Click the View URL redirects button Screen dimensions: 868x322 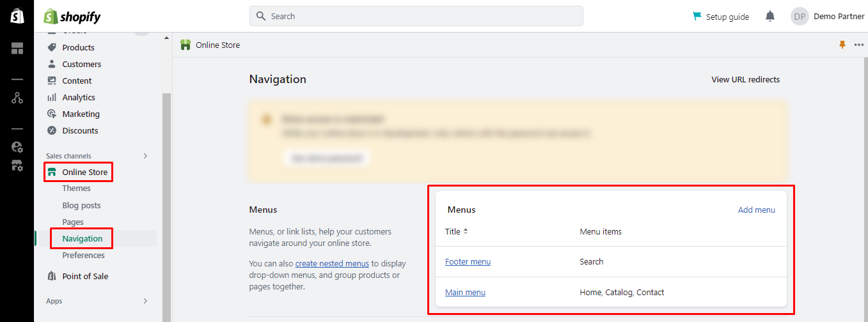point(745,80)
